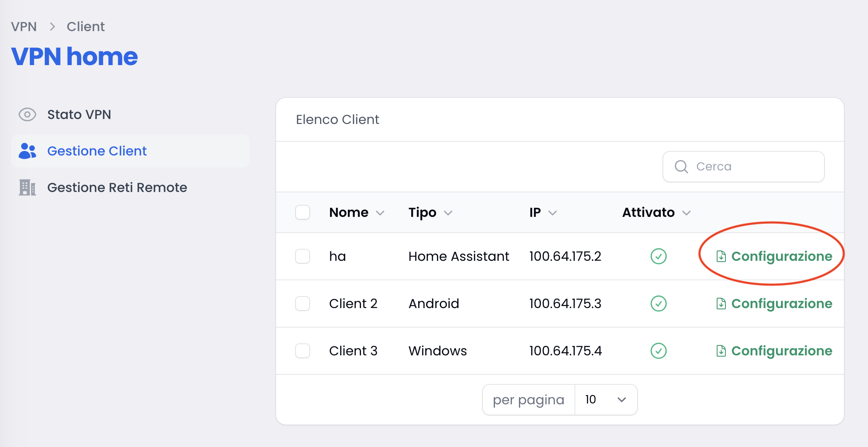The width and height of the screenshot is (868, 447).
Task: Click the Windows type cell
Action: point(437,351)
